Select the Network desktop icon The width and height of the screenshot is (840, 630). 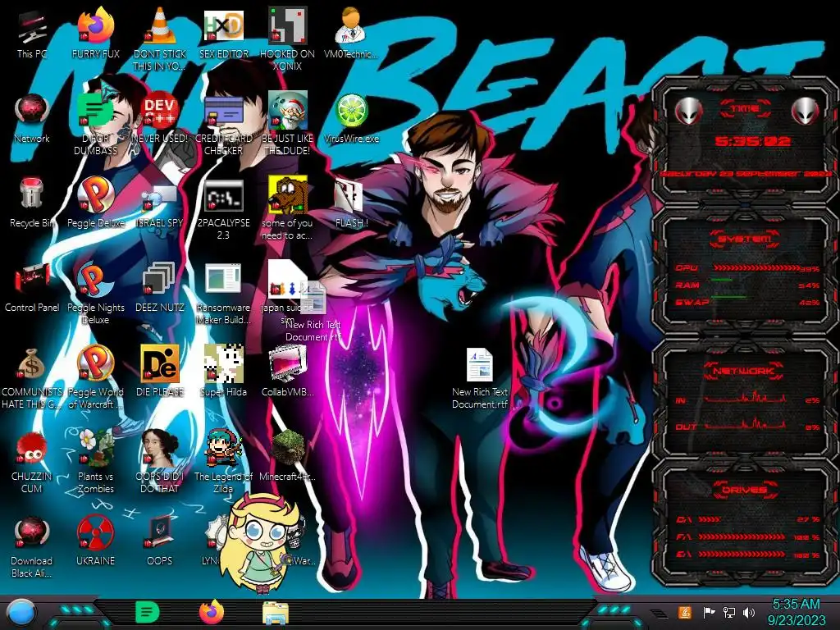[32, 118]
